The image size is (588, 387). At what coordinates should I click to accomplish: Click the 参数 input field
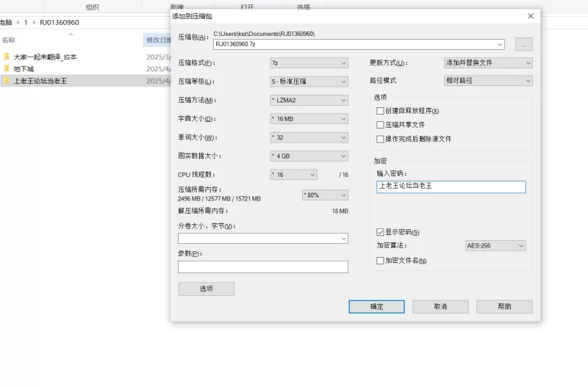tap(262, 267)
